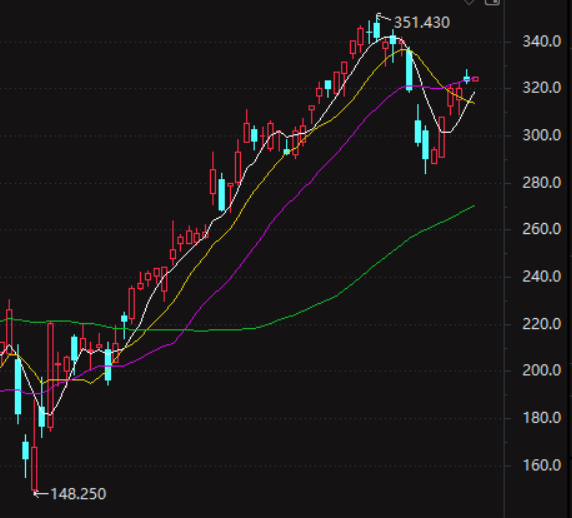The image size is (572, 518).
Task: Click the 200.0 price axis label
Action: click(542, 371)
